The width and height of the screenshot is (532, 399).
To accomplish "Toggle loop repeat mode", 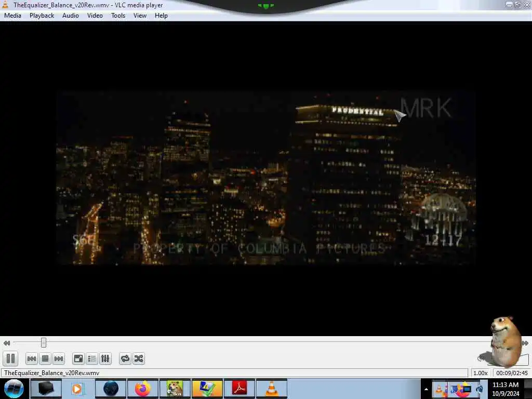I will pos(125,358).
